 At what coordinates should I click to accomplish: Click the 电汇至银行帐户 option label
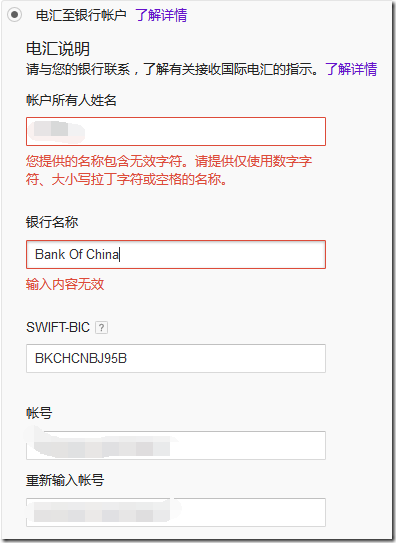pyautogui.click(x=81, y=15)
